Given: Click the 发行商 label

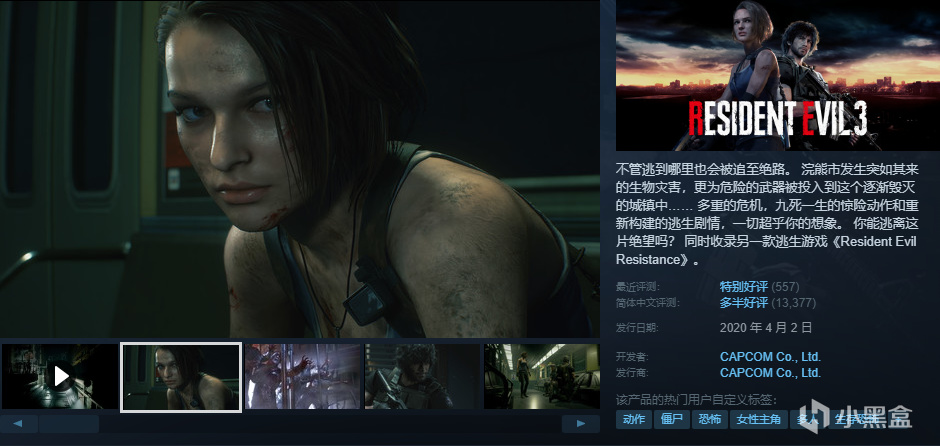Looking at the screenshot, I should pyautogui.click(x=632, y=373).
